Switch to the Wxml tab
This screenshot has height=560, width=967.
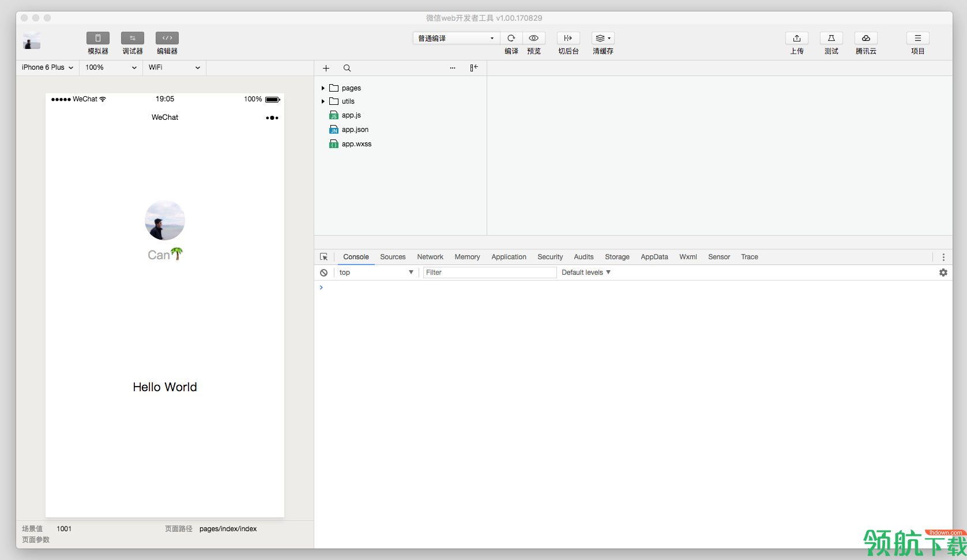point(688,257)
